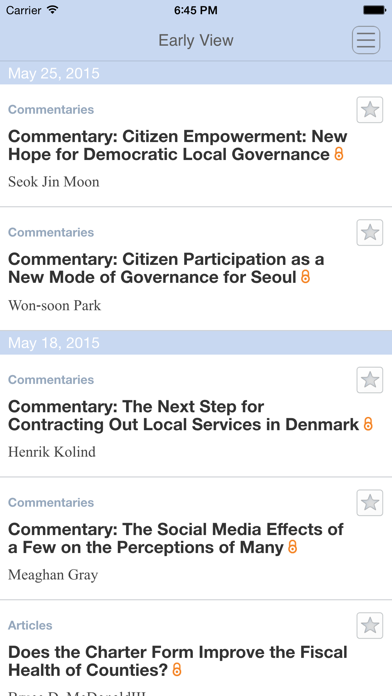Image resolution: width=392 pixels, height=696 pixels.
Task: Open the hamburger menu in header
Action: coord(366,40)
